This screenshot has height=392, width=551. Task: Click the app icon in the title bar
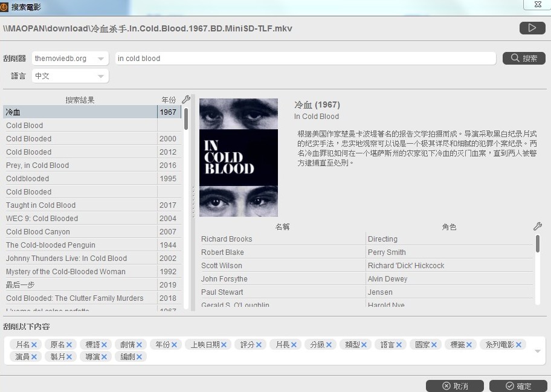pos(4,7)
